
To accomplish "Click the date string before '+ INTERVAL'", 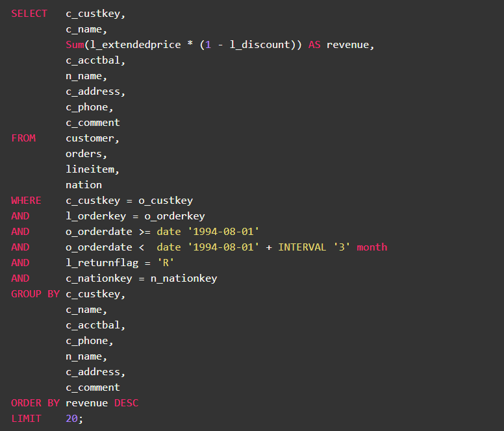I will (x=223, y=247).
